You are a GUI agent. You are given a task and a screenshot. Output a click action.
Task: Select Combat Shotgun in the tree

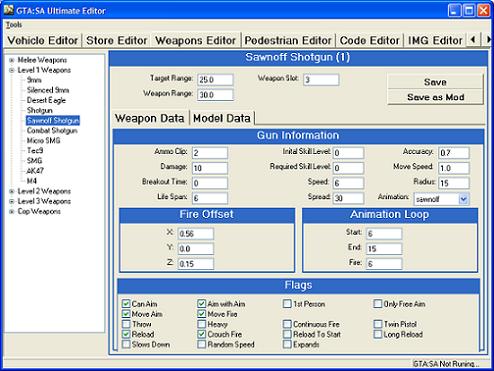click(52, 131)
